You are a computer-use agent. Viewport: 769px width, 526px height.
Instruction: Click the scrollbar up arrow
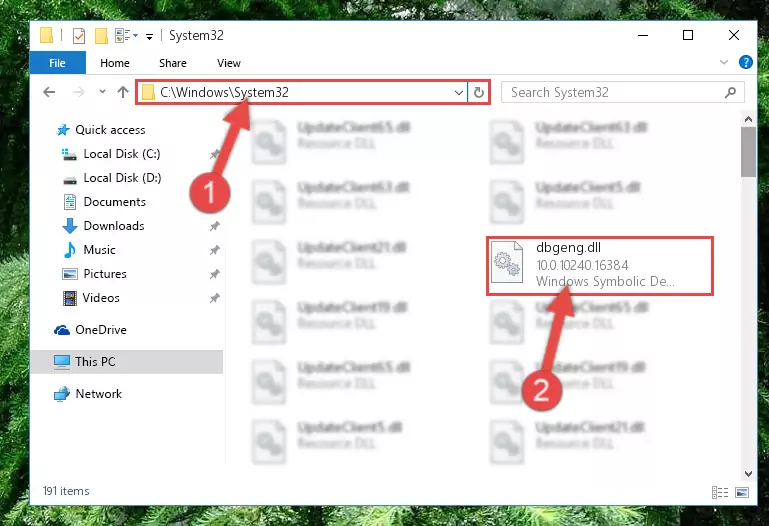(748, 119)
